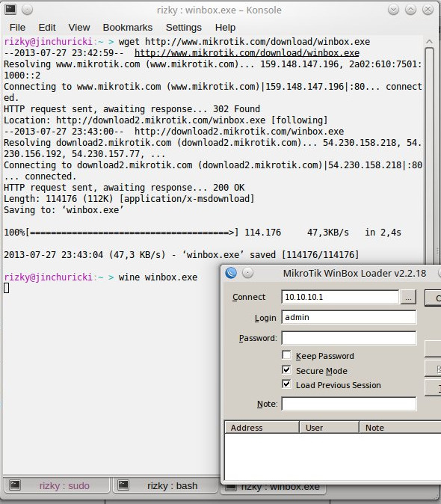Open the Bookmarks menu in Konsole
The height and width of the screenshot is (504, 441).
coord(128,28)
